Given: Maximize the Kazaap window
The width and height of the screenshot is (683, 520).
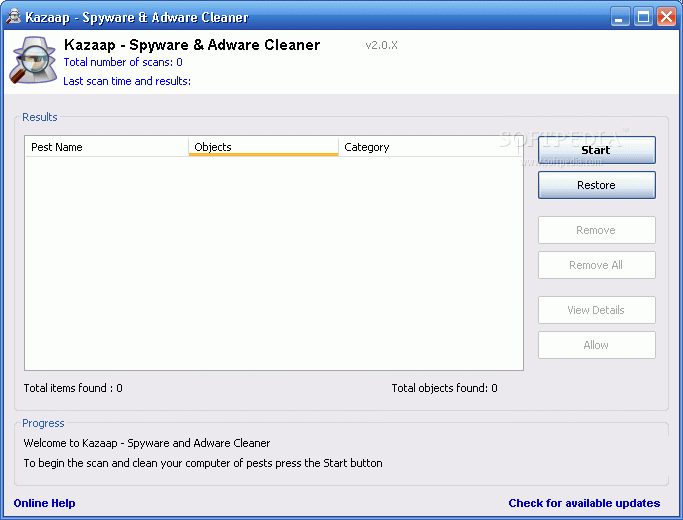Looking at the screenshot, I should point(643,17).
